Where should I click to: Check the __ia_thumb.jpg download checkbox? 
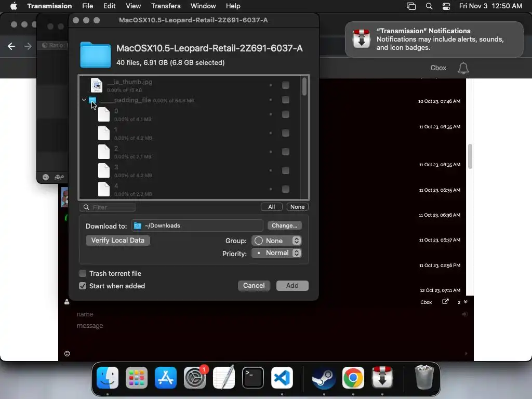tap(286, 85)
